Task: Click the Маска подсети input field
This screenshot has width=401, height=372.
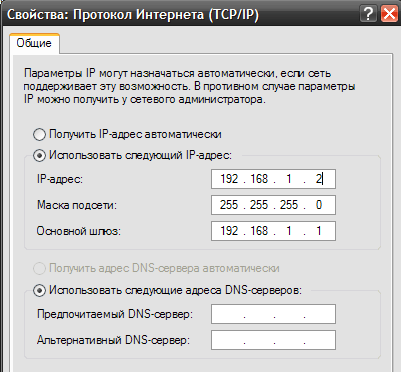Action: (x=273, y=205)
